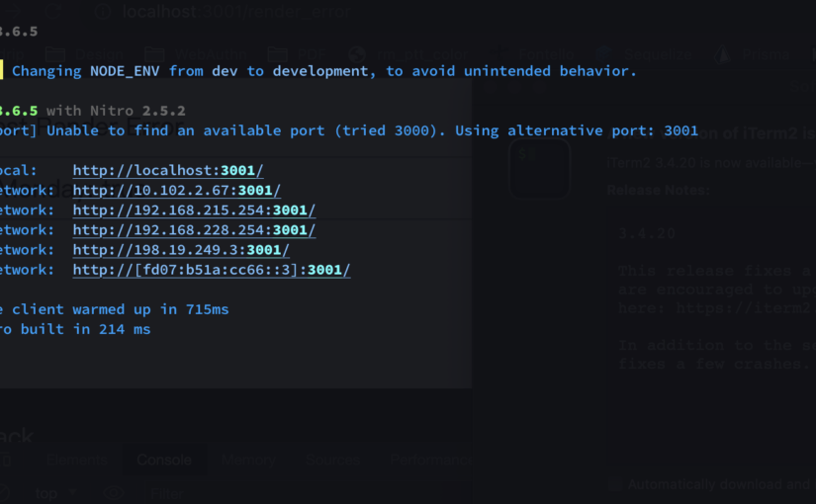This screenshot has height=504, width=816.
Task: Open the http://10.102.2.67:3001/ network link
Action: point(176,191)
